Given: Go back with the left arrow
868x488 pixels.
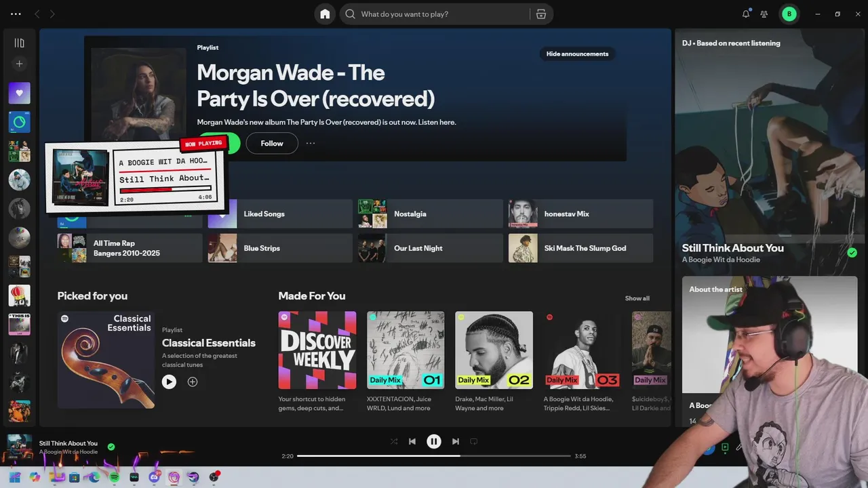Looking at the screenshot, I should pyautogui.click(x=37, y=14).
